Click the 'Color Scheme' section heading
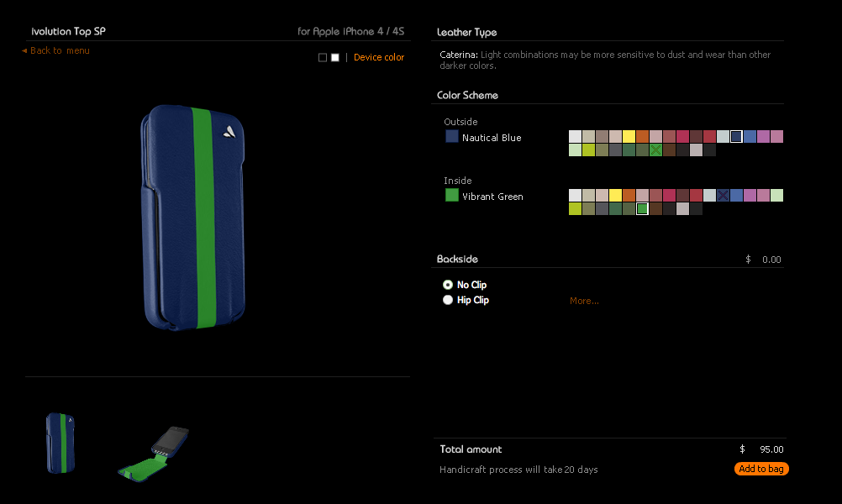Image resolution: width=842 pixels, height=504 pixels. pyautogui.click(x=467, y=95)
